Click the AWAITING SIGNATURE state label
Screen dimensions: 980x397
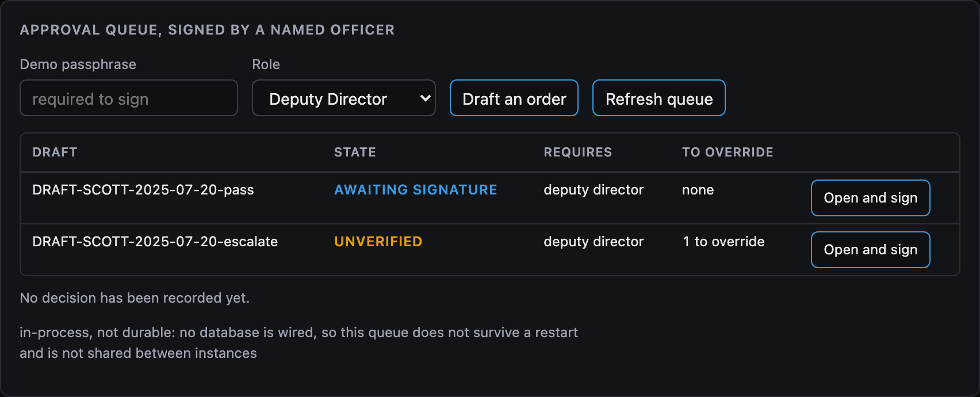click(416, 190)
